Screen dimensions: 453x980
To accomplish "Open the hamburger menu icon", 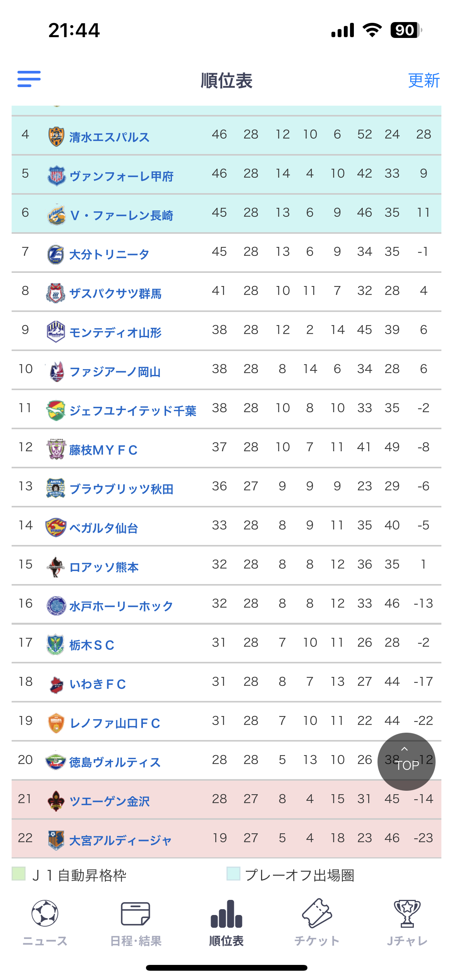I will click(x=29, y=79).
